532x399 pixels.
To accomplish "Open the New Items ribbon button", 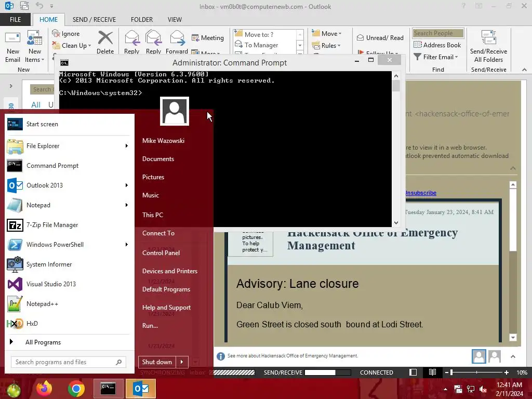I will (34, 46).
